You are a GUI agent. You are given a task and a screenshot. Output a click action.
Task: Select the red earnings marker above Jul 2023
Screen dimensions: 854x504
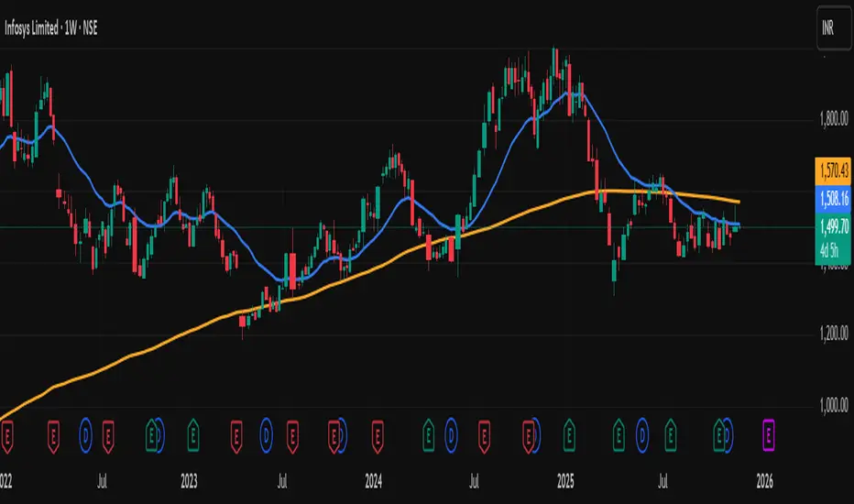coord(293,429)
